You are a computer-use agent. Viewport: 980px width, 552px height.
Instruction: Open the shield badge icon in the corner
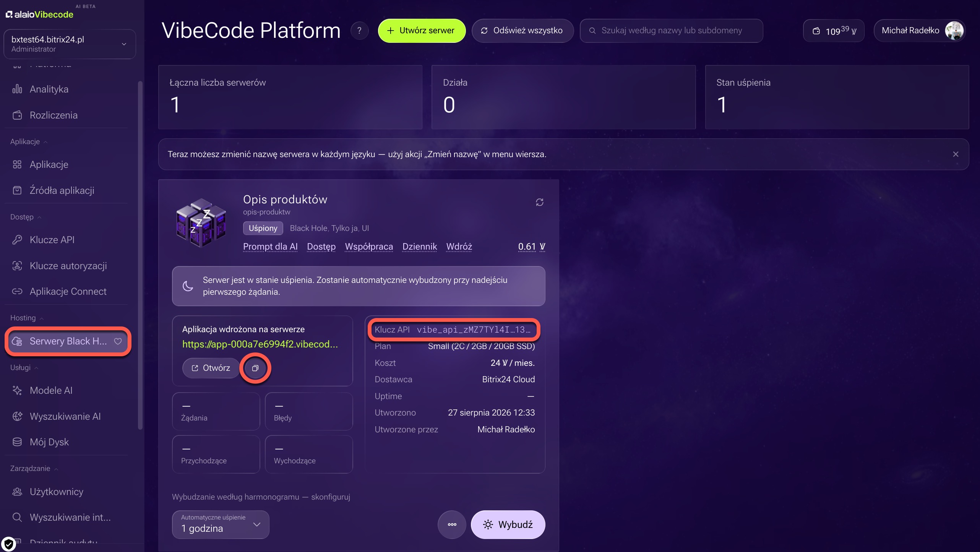tap(8, 544)
